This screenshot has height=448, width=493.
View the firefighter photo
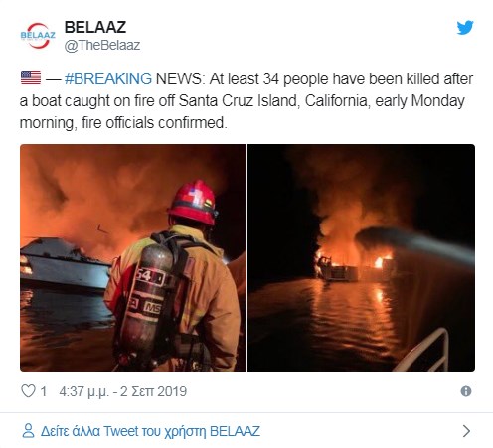[x=133, y=257]
